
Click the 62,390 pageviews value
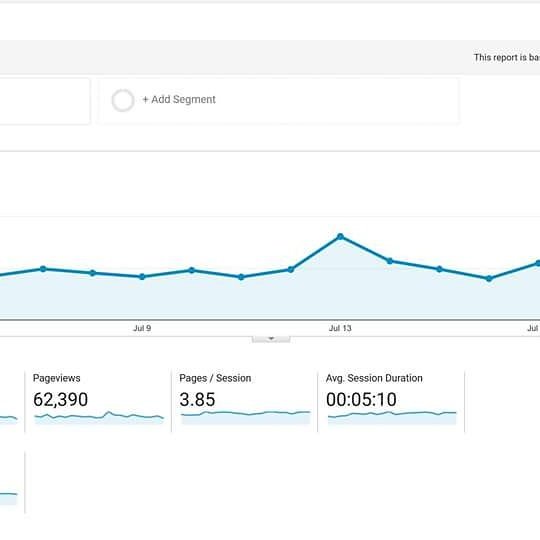(61, 399)
